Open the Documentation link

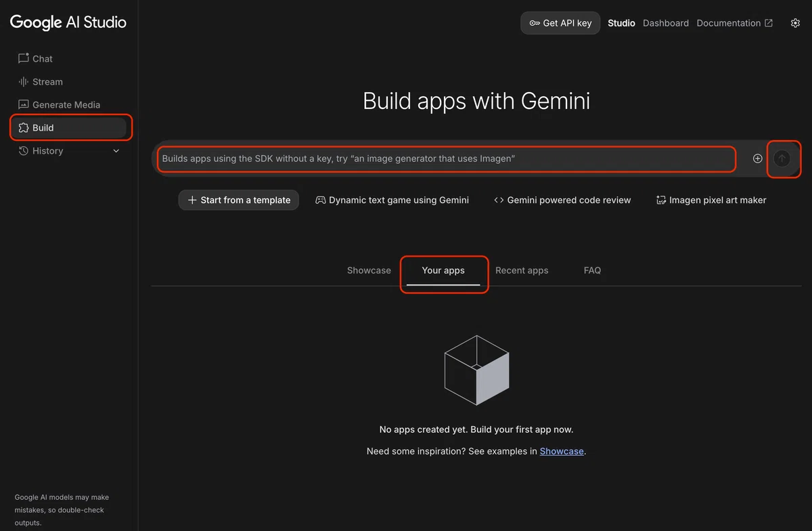734,23
